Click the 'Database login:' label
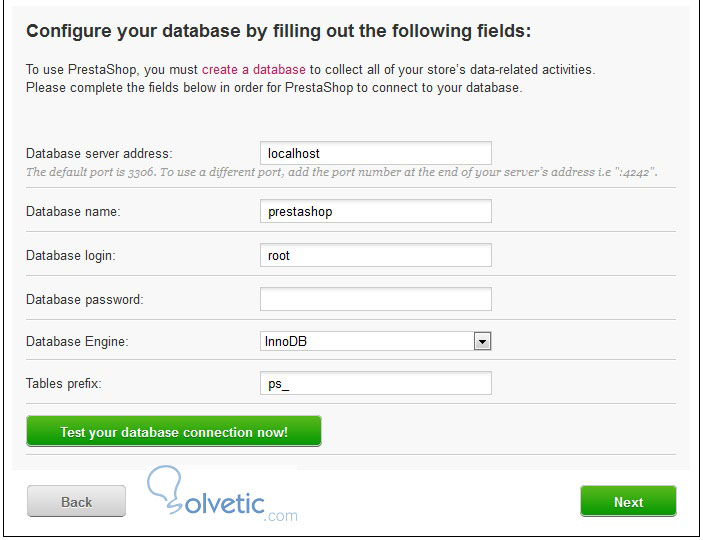Image resolution: width=703 pixels, height=540 pixels. (x=71, y=255)
